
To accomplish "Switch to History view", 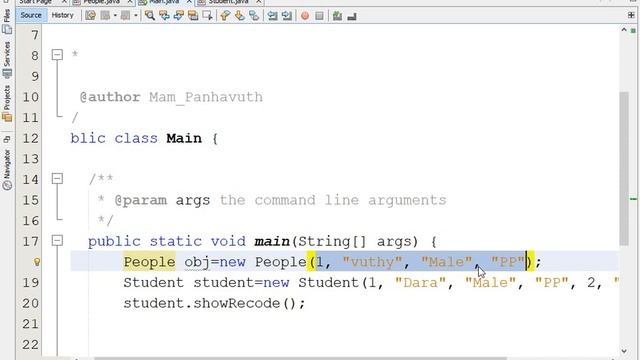I will coord(62,16).
